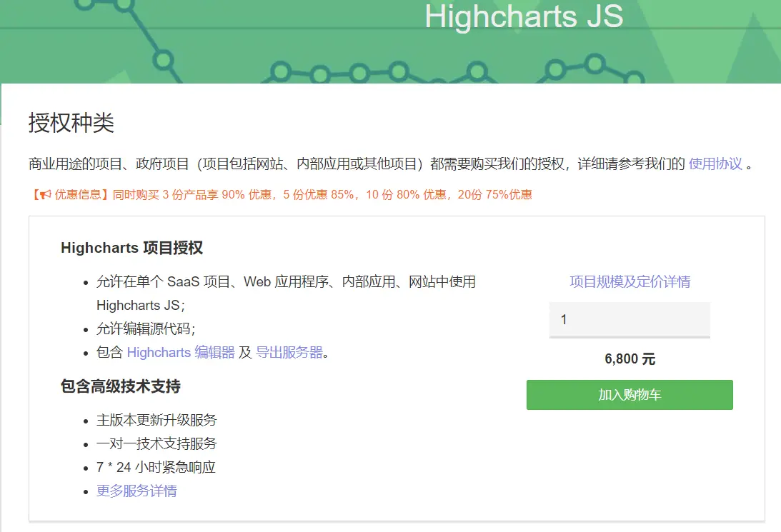This screenshot has width=781, height=532.
Task: Open the Highcharts 编辑器 link
Action: pos(181,352)
